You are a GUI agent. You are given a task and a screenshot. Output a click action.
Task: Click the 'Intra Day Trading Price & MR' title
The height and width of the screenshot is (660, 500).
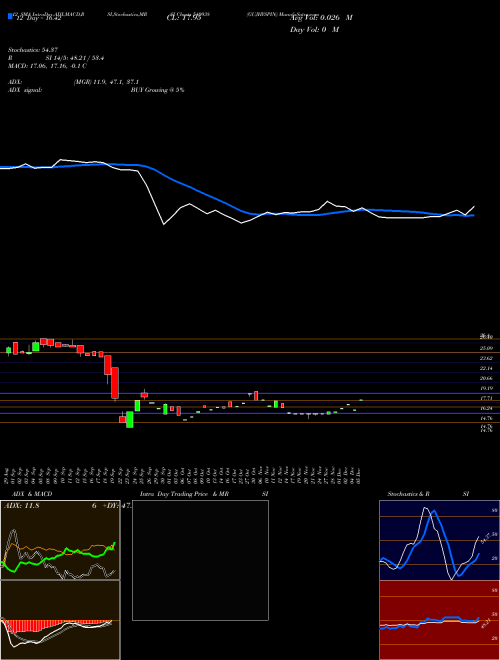[184, 494]
